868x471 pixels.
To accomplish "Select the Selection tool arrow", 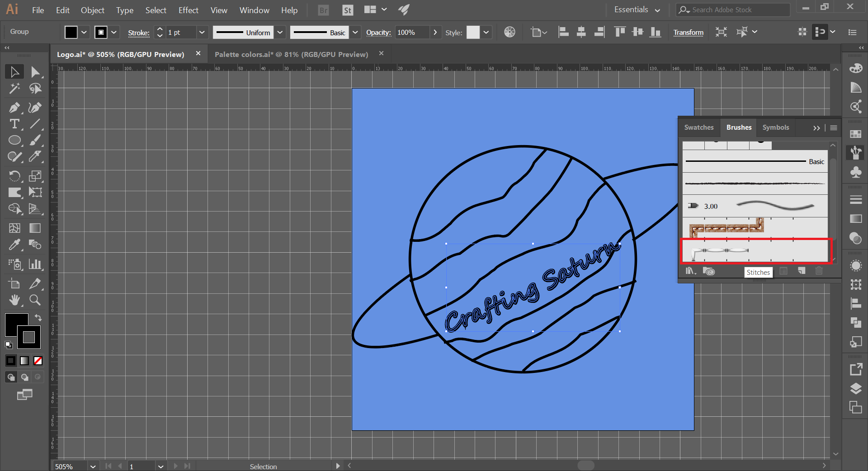I will 14,72.
